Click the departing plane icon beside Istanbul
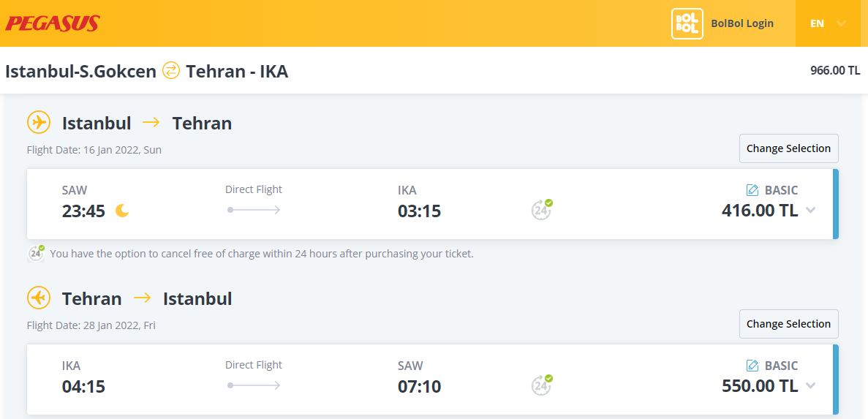 (x=38, y=122)
